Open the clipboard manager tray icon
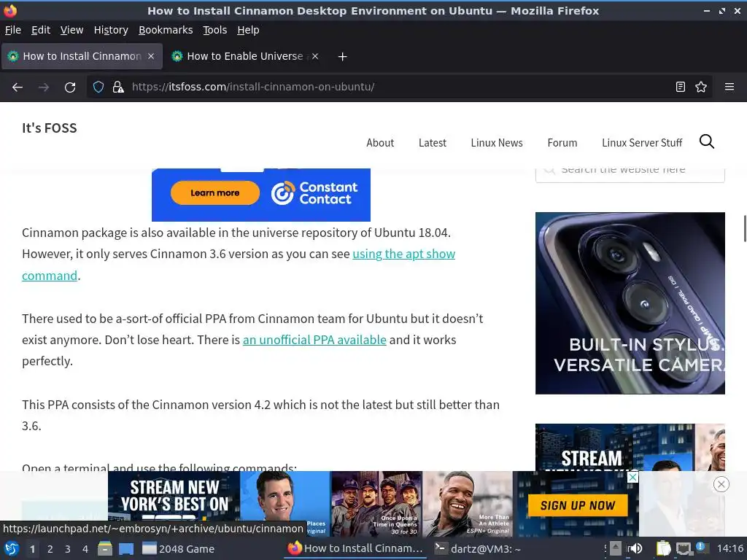This screenshot has height=560, width=747. 663,548
